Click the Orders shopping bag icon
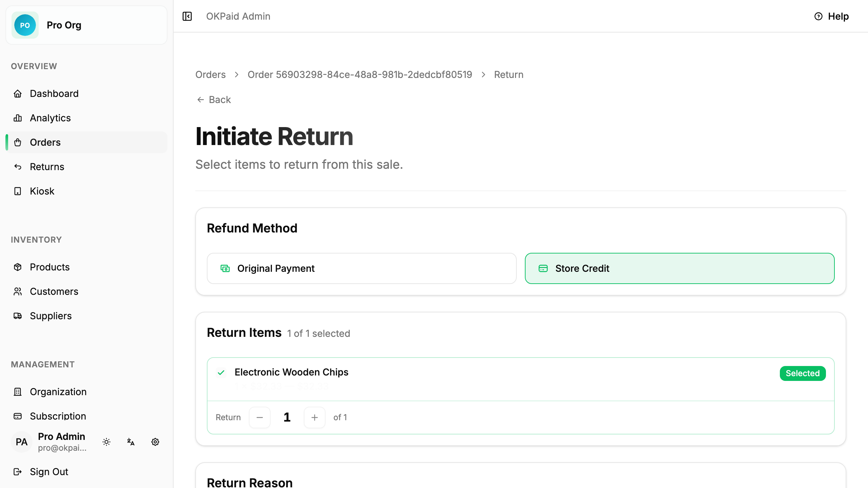The height and width of the screenshot is (488, 868). [18, 142]
